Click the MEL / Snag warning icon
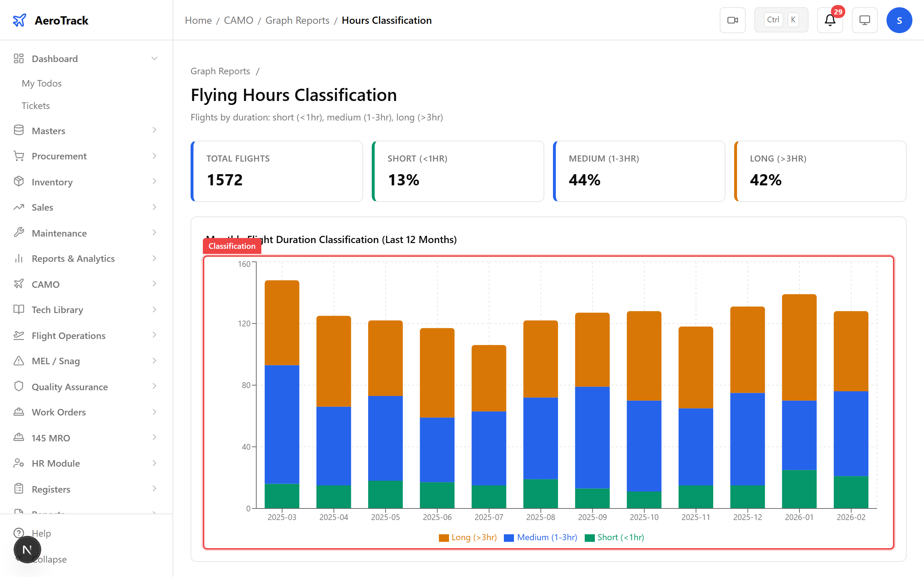924x577 pixels. pyautogui.click(x=19, y=361)
